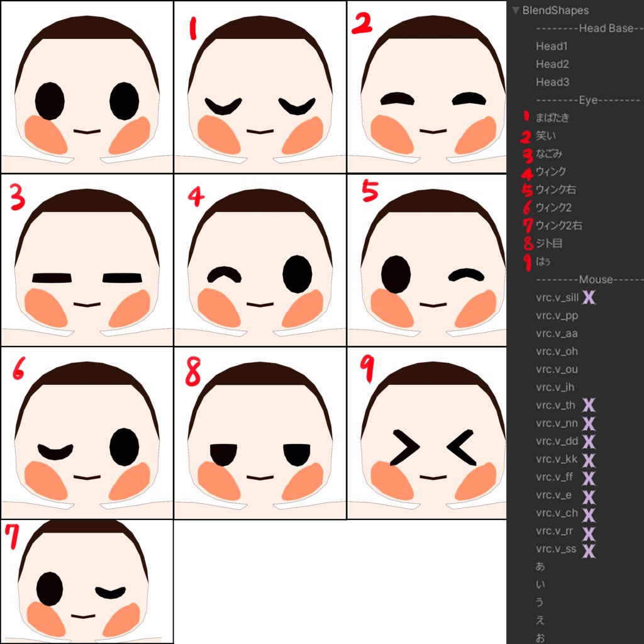This screenshot has height=644, width=644.
Task: Click face thumbnail 8 with half-closed eyes
Action: point(260,433)
